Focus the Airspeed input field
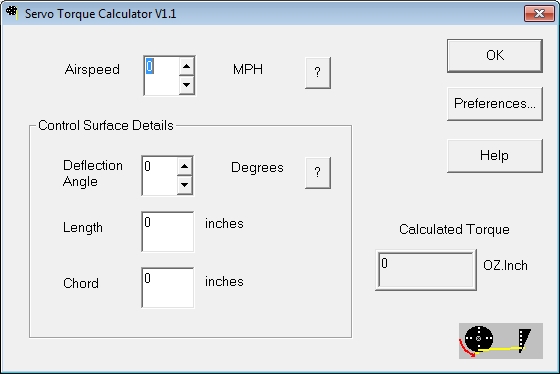Viewport: 560px width, 374px height. pyautogui.click(x=161, y=76)
